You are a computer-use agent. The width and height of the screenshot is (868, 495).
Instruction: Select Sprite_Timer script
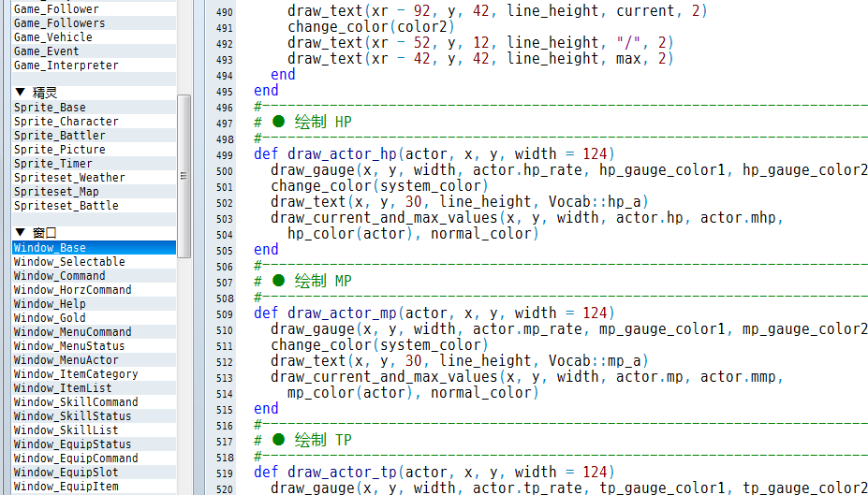pos(95,164)
